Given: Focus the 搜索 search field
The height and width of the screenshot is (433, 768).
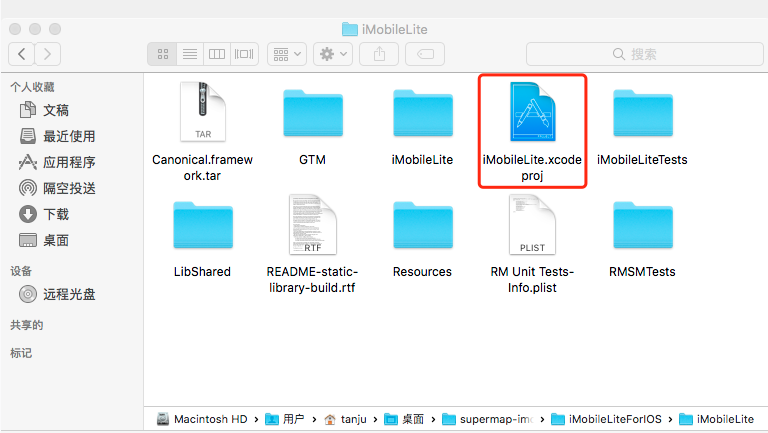Looking at the screenshot, I should (x=645, y=54).
